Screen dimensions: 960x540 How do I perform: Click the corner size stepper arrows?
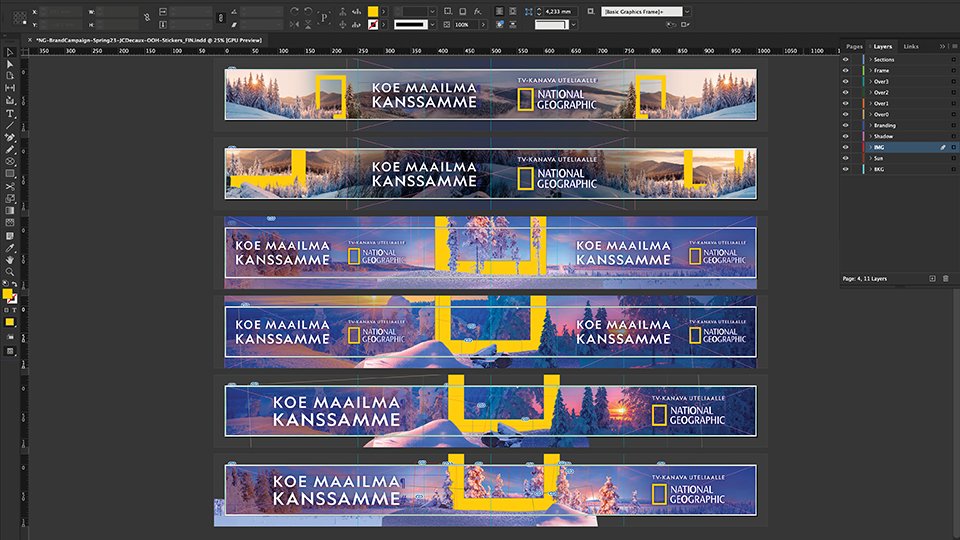tap(539, 12)
